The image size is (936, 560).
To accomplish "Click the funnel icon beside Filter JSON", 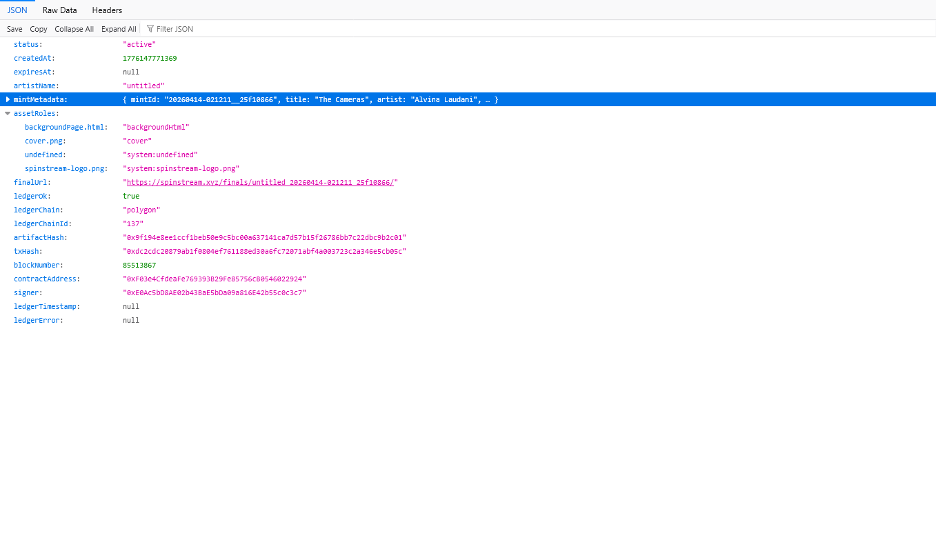I will [150, 29].
